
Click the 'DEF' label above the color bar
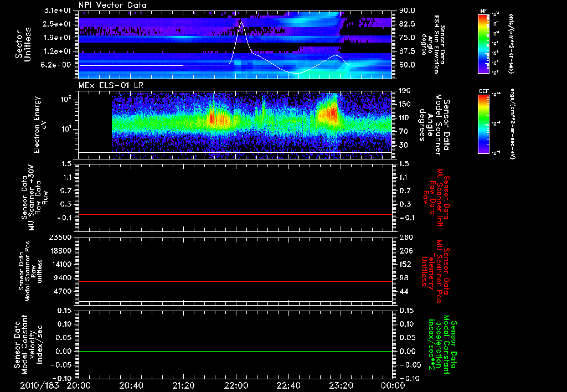(x=484, y=91)
